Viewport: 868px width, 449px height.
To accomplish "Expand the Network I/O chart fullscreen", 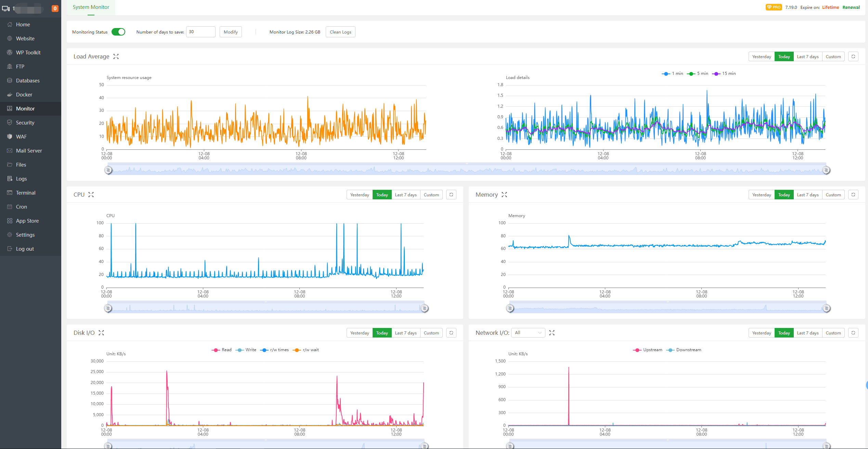I will click(x=552, y=333).
